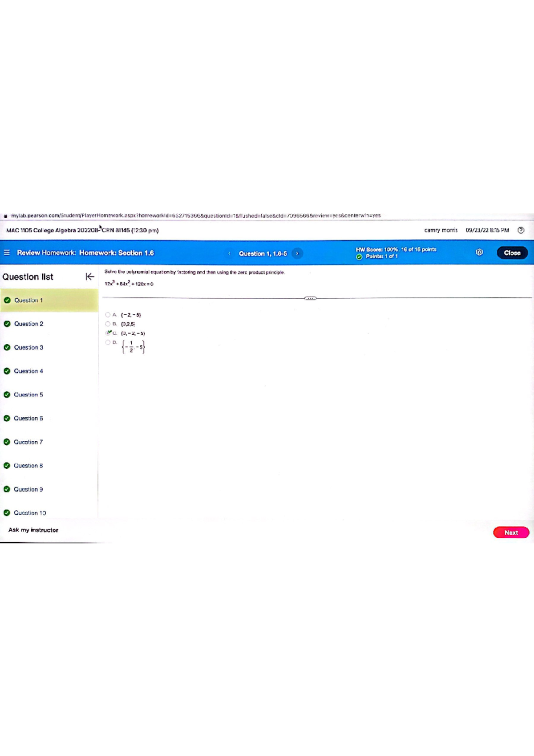The width and height of the screenshot is (534, 756).
Task: Click the mylab.pearson.com address bar URL
Action: pos(196,215)
